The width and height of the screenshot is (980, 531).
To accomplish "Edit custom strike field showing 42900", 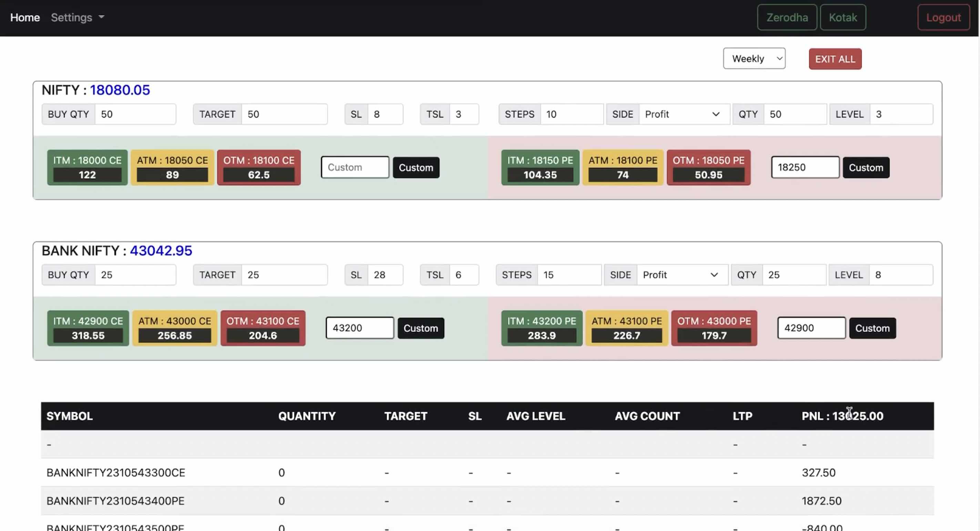I will pyautogui.click(x=811, y=328).
